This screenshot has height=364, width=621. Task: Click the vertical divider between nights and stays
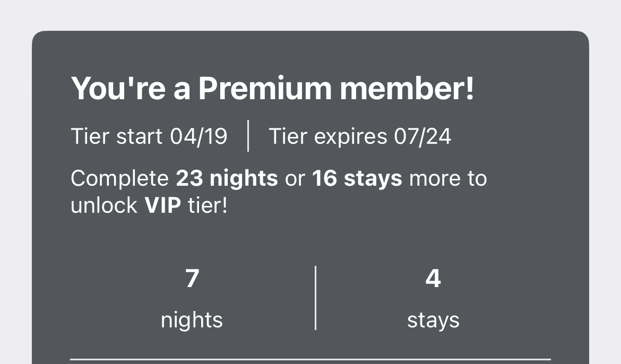coord(316,298)
